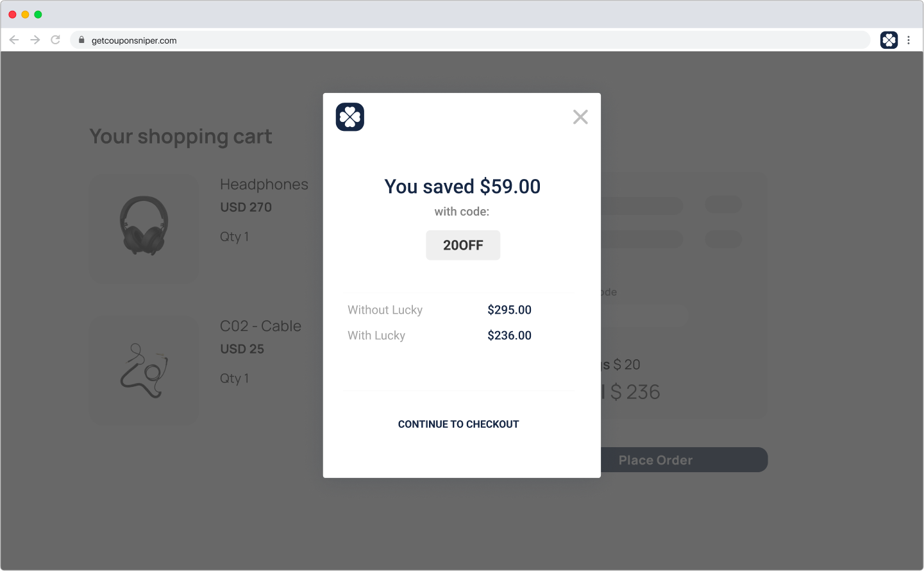Image resolution: width=924 pixels, height=571 pixels.
Task: Click the C02 - Cable product title
Action: (x=260, y=326)
